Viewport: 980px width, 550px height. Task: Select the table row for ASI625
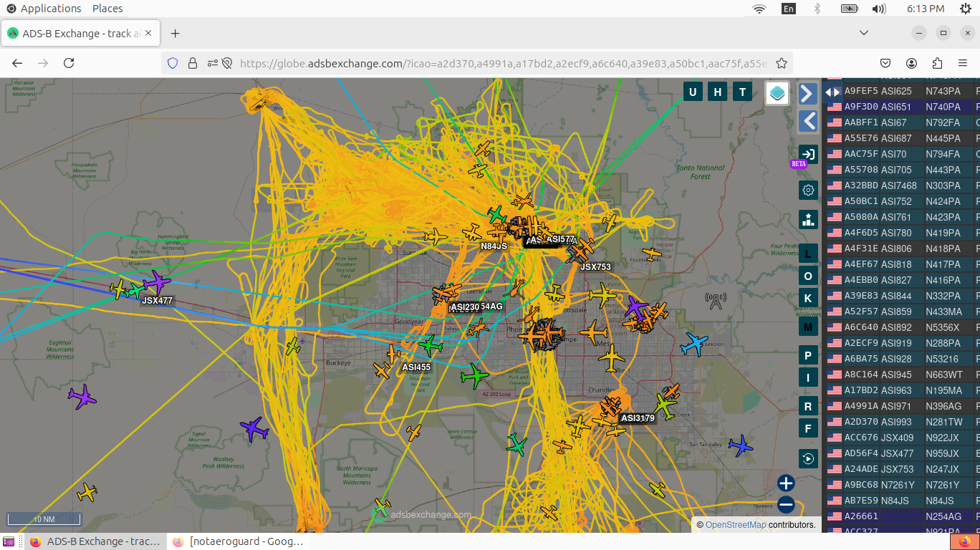(x=903, y=91)
